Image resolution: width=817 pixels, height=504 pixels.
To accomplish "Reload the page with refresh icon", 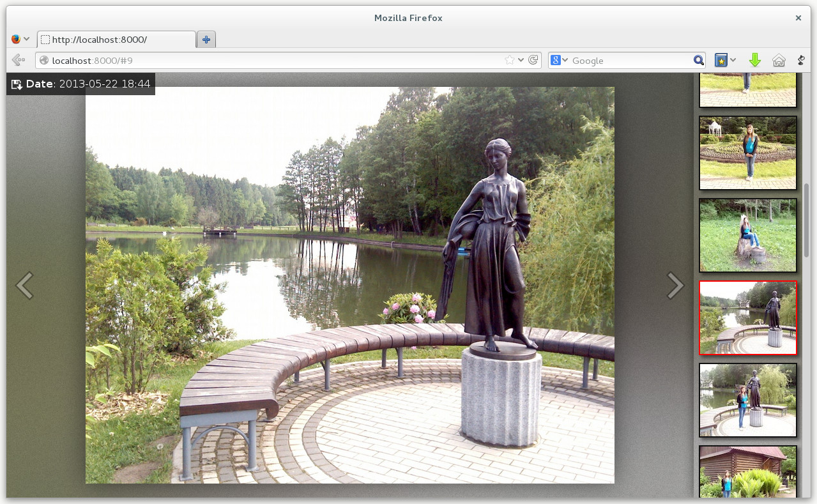I will click(533, 60).
